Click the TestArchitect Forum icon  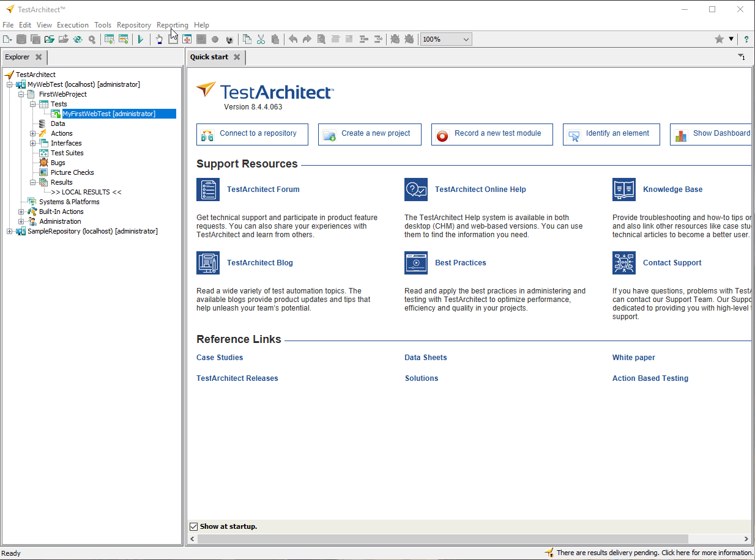pyautogui.click(x=208, y=190)
